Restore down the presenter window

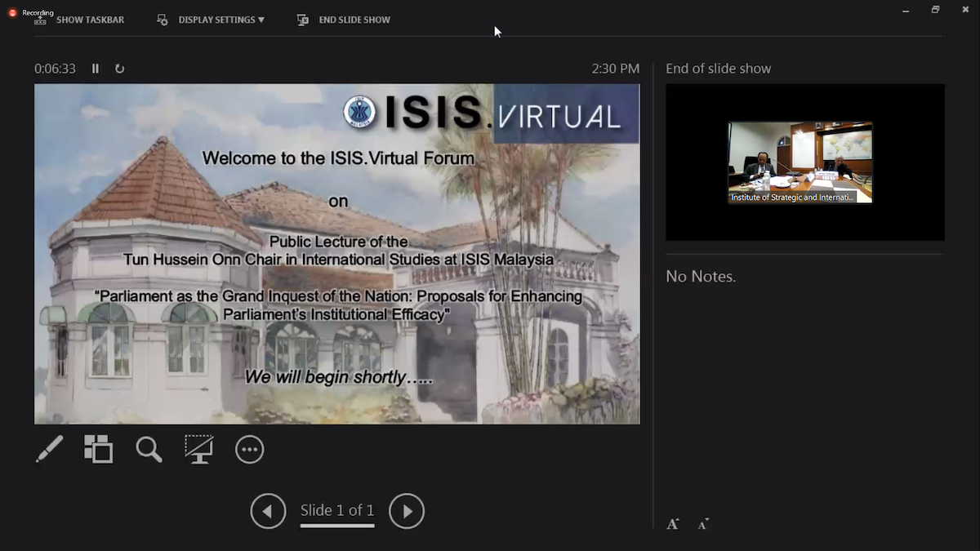pyautogui.click(x=935, y=11)
